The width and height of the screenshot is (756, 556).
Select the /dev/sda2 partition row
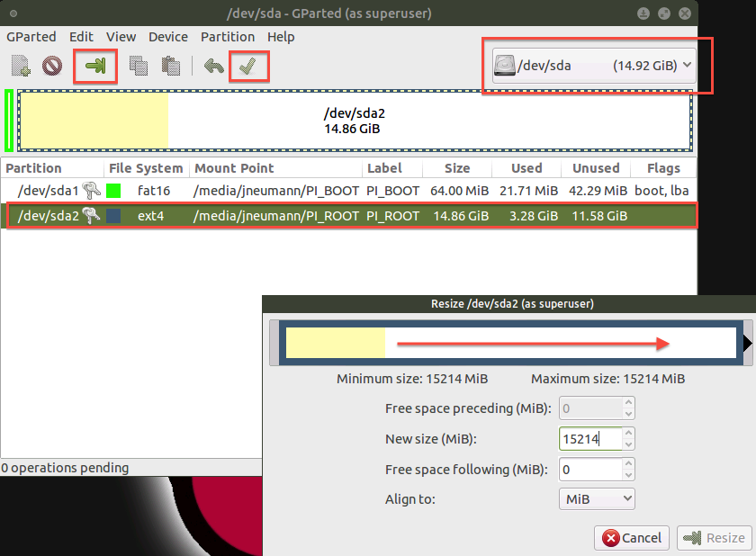tap(348, 215)
